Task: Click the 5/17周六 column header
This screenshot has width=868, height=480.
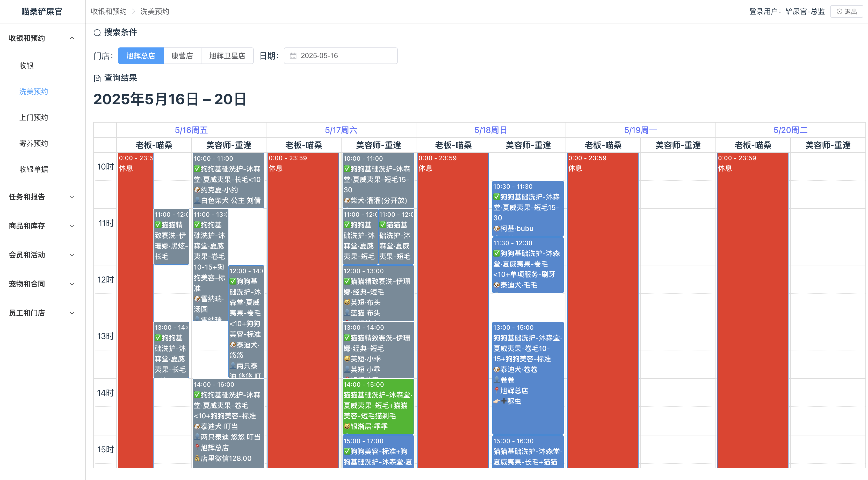Action: pyautogui.click(x=341, y=130)
